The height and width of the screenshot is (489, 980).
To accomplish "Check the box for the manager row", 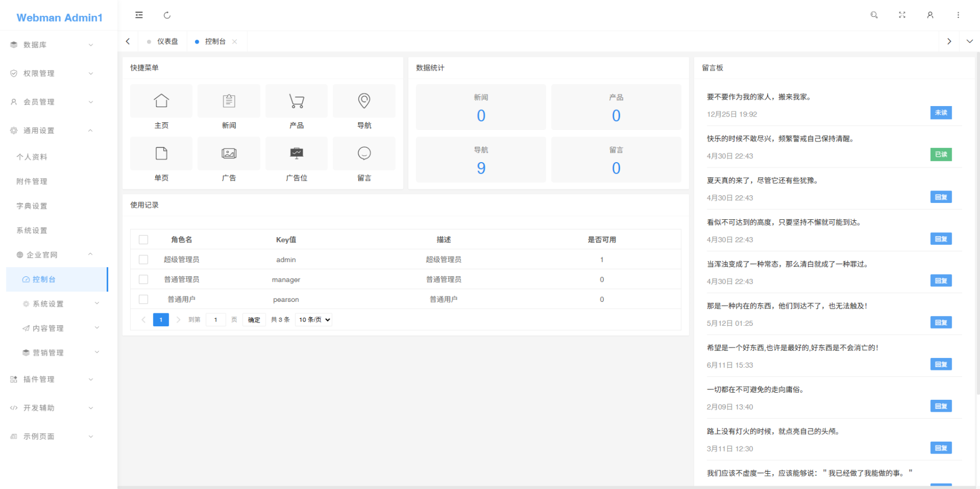I will tap(144, 280).
